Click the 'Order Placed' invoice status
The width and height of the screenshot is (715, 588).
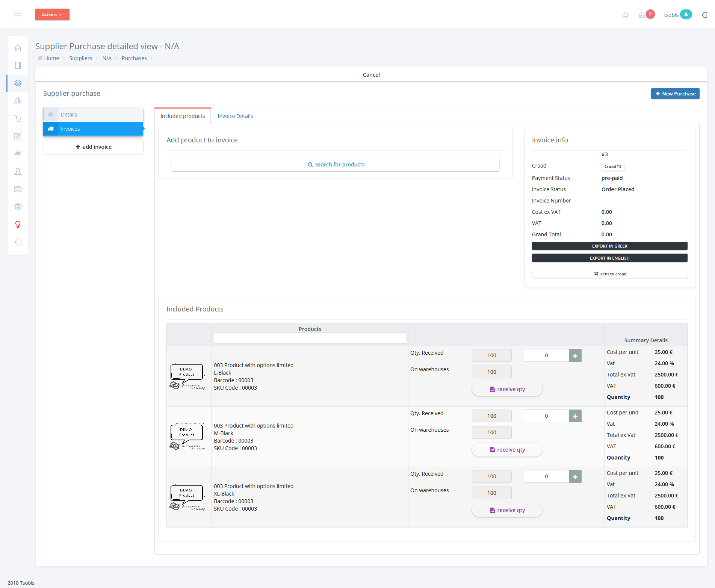coord(618,189)
